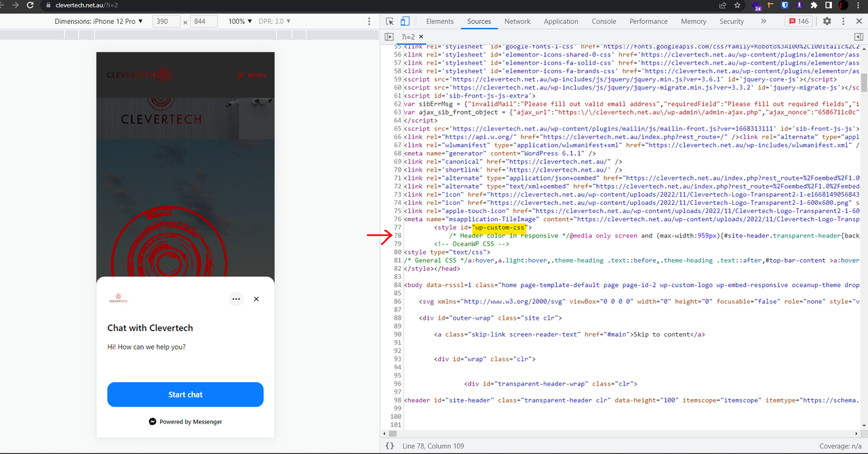868x454 pixels.
Task: Close the Clevertech chat widget
Action: 256,299
